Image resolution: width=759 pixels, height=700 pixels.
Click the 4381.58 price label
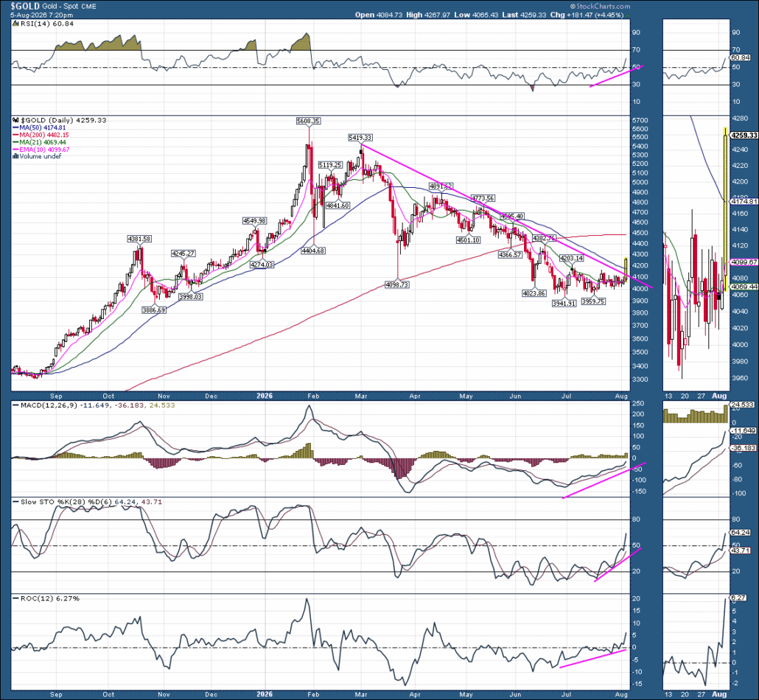[x=139, y=239]
